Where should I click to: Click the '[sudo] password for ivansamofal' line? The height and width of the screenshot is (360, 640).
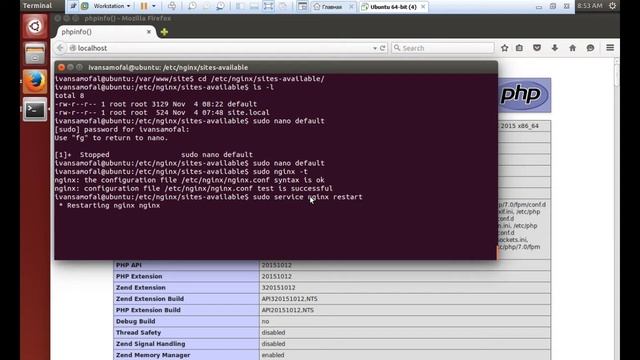click(x=122, y=130)
